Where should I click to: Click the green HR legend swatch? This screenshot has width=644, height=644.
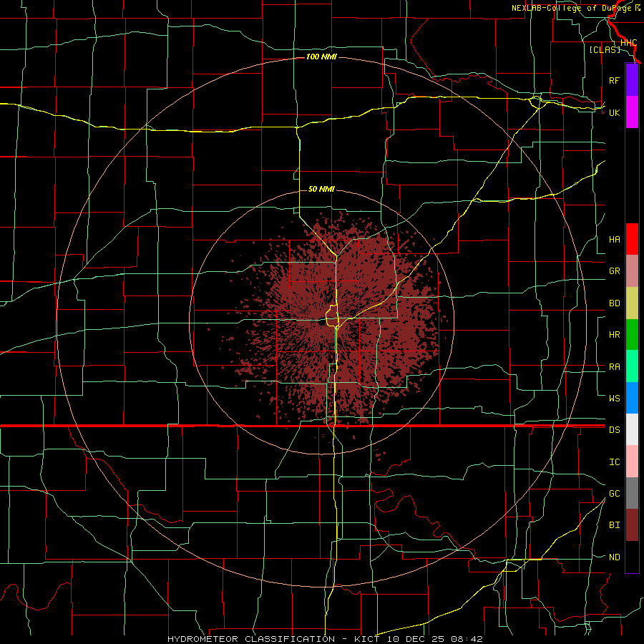tap(632, 335)
